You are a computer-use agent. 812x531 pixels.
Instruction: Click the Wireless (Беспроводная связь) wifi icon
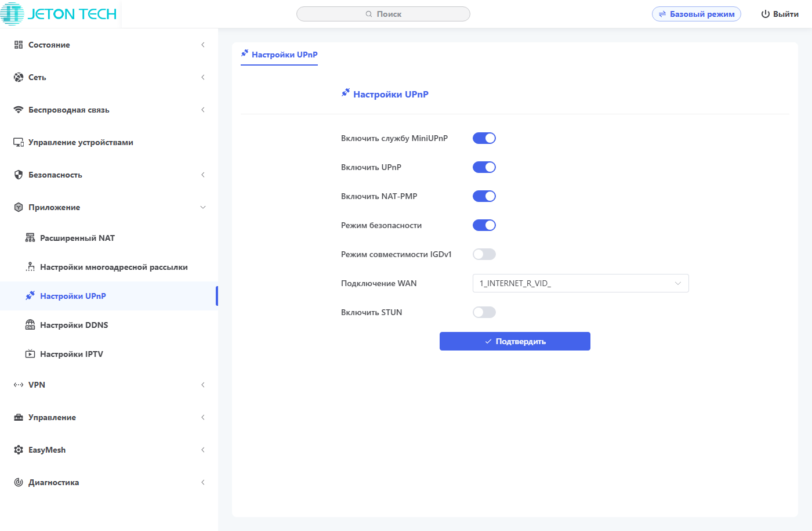[19, 110]
